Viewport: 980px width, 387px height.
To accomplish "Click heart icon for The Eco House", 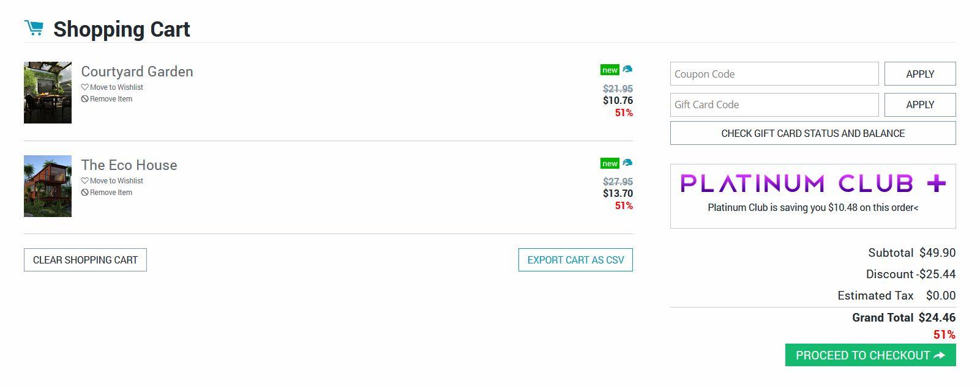I will [85, 181].
